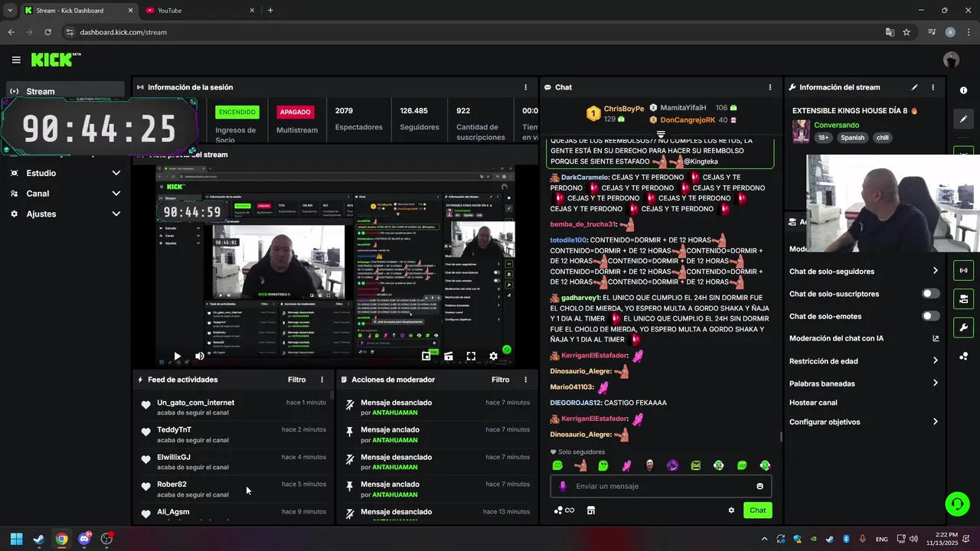Click the wrench icon in the right sidebar
This screenshot has height=551, width=980.
point(963,328)
